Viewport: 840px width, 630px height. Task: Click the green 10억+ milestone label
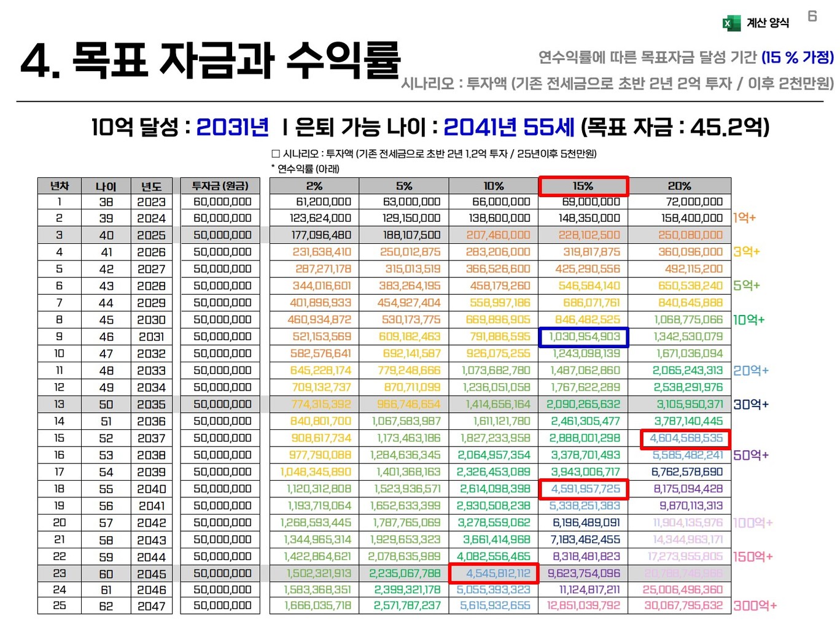click(749, 320)
